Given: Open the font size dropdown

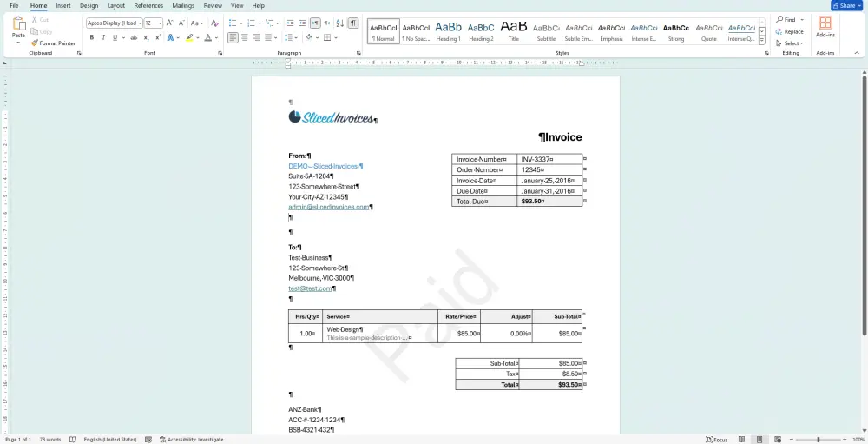Looking at the screenshot, I should coord(160,23).
